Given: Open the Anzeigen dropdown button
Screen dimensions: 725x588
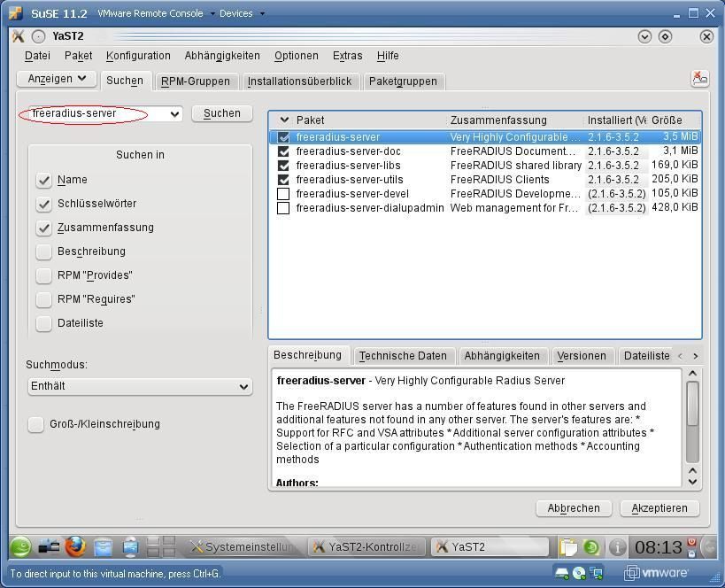Looking at the screenshot, I should pyautogui.click(x=57, y=79).
